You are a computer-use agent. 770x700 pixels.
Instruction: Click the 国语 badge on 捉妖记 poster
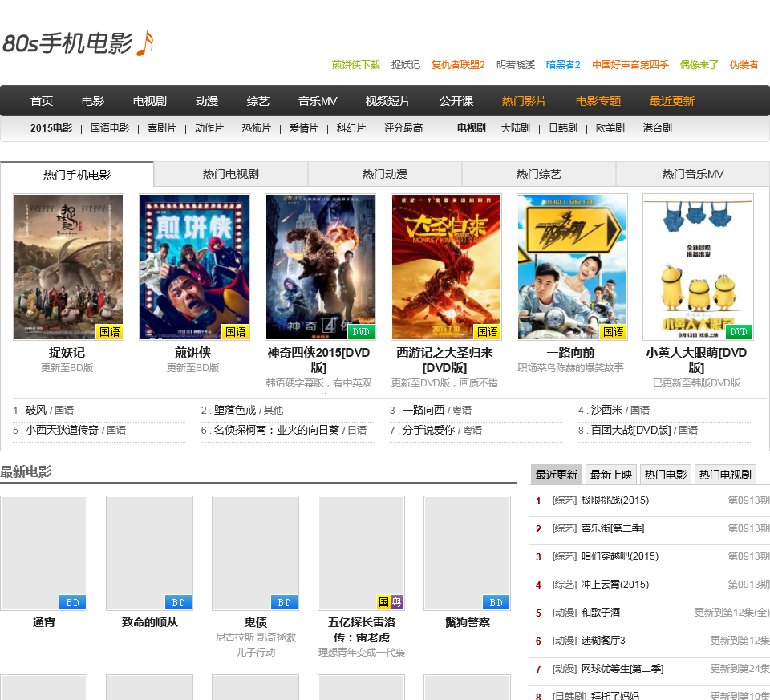[x=110, y=332]
